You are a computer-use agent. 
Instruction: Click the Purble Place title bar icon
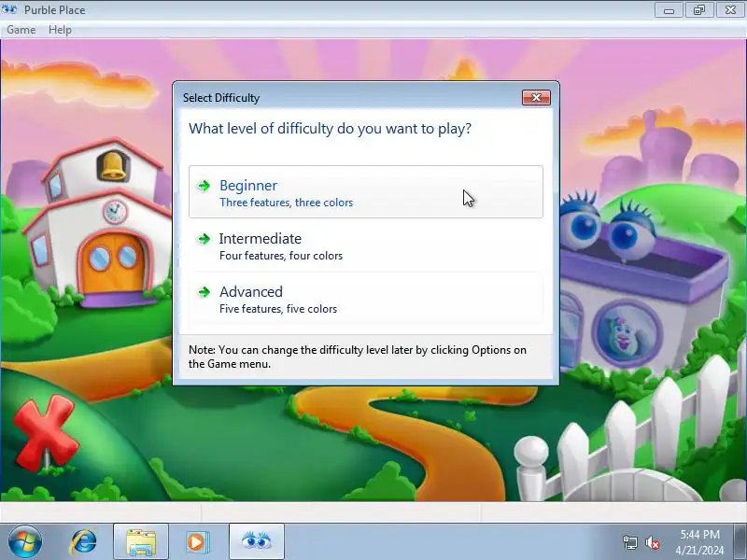pyautogui.click(x=9, y=9)
